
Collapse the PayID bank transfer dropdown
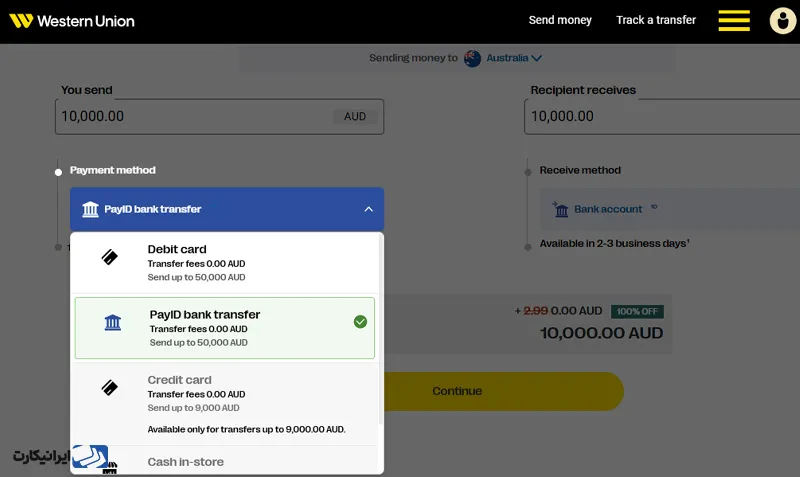(x=227, y=209)
